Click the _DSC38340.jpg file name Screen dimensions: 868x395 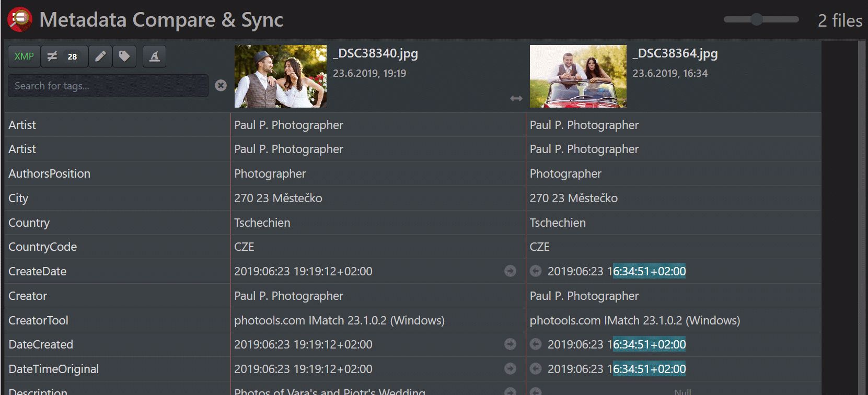pyautogui.click(x=376, y=53)
